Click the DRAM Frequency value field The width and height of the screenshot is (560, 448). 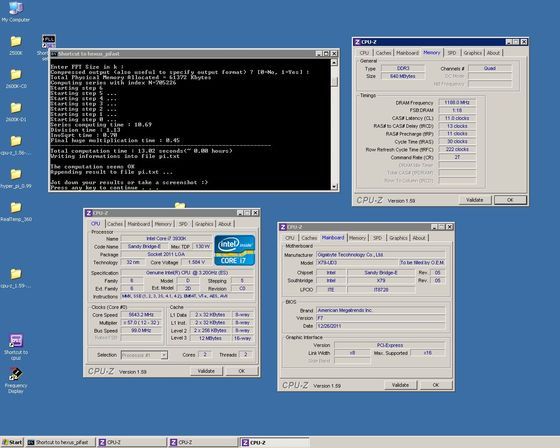457,103
